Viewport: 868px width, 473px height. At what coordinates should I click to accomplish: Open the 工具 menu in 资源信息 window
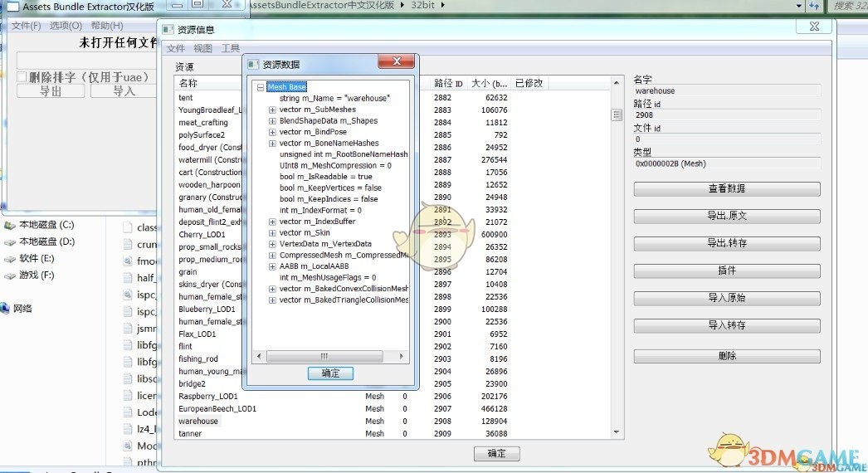pos(230,49)
